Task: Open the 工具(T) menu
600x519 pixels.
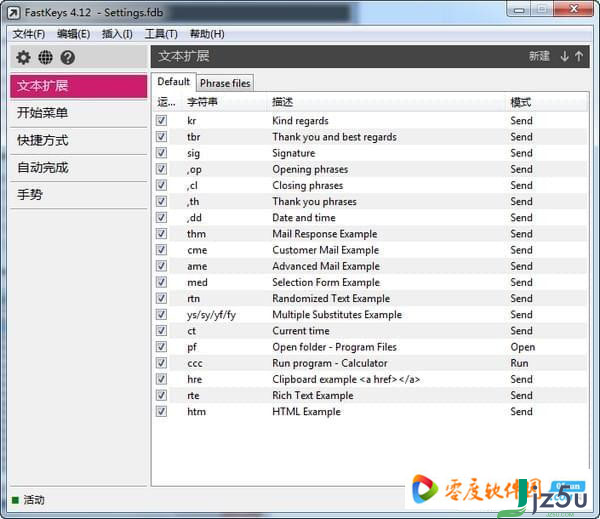Action: click(161, 34)
